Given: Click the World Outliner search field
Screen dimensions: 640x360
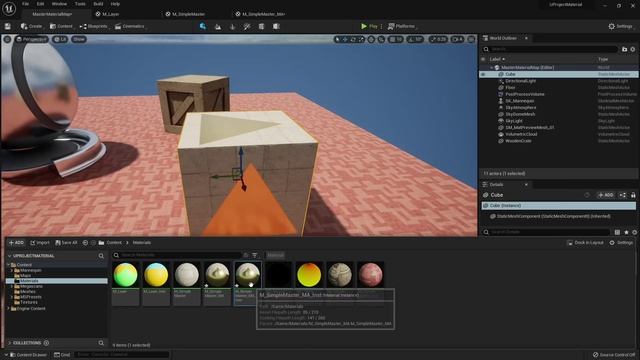Looking at the screenshot, I should [x=550, y=49].
